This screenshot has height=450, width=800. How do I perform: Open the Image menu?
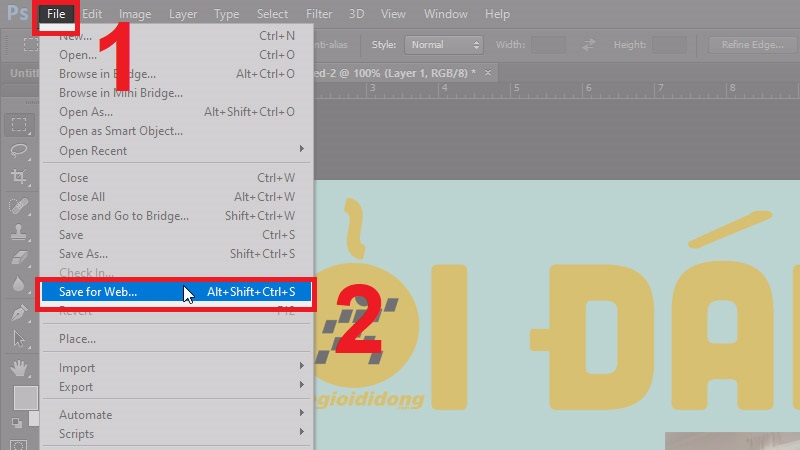(x=135, y=14)
